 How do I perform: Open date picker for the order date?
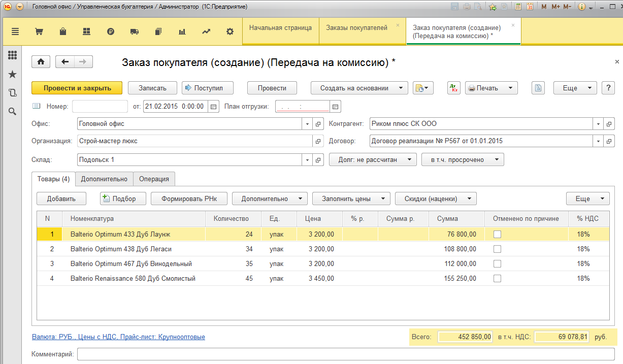(213, 107)
